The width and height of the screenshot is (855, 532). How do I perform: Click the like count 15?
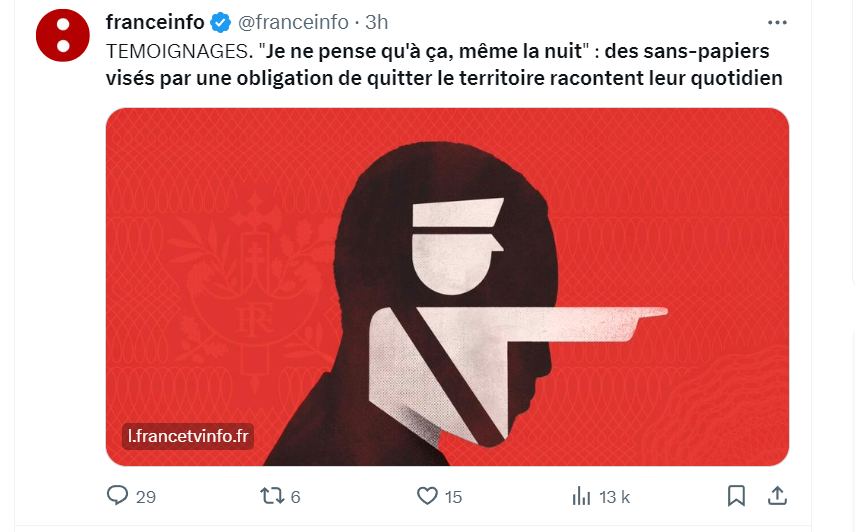(x=453, y=497)
